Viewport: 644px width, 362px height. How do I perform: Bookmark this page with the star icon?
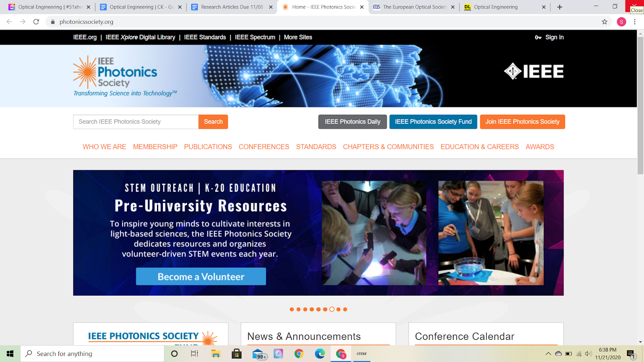click(605, 22)
